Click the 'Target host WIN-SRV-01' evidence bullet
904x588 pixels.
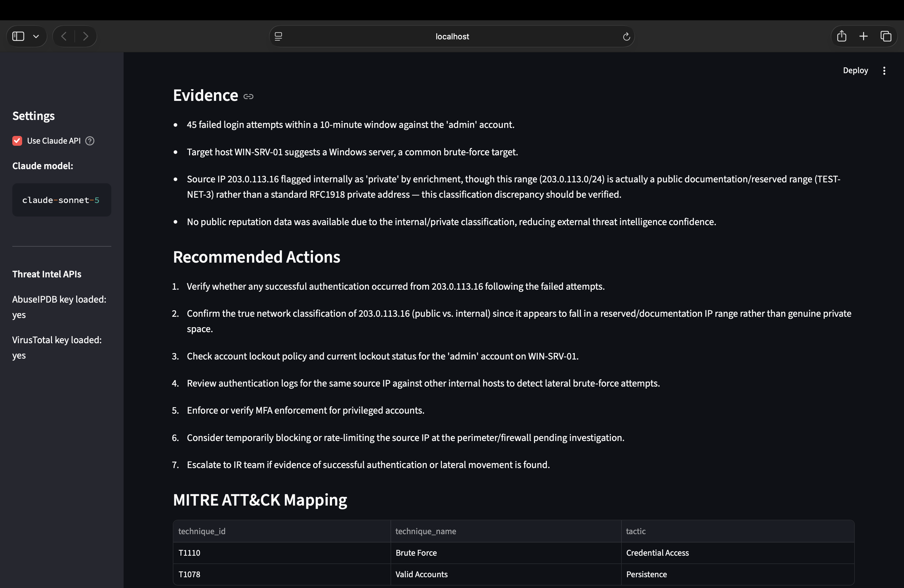pos(352,152)
